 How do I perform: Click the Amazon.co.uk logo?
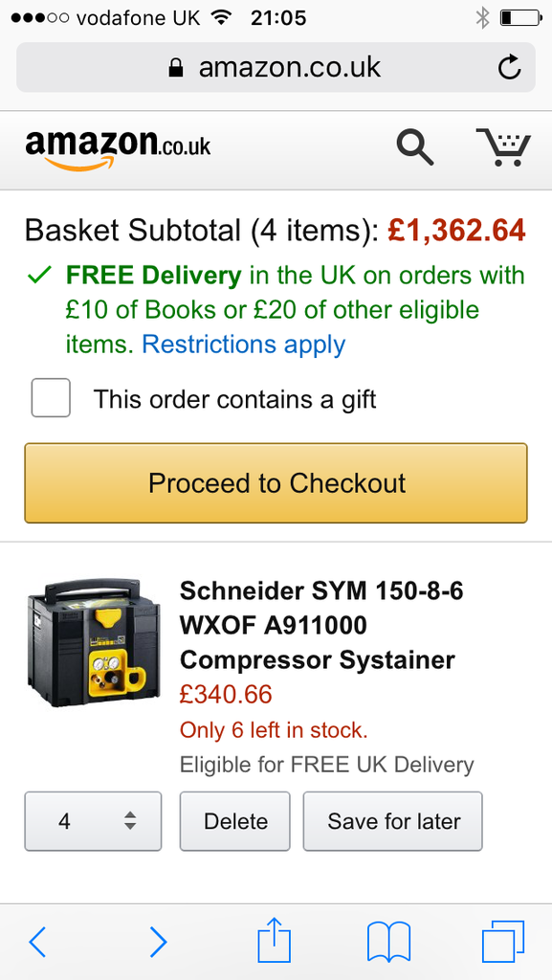(118, 148)
